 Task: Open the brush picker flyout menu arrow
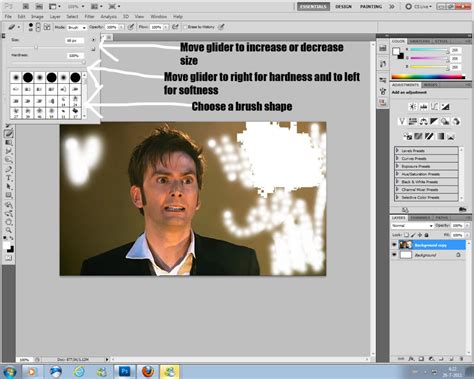[x=93, y=40]
